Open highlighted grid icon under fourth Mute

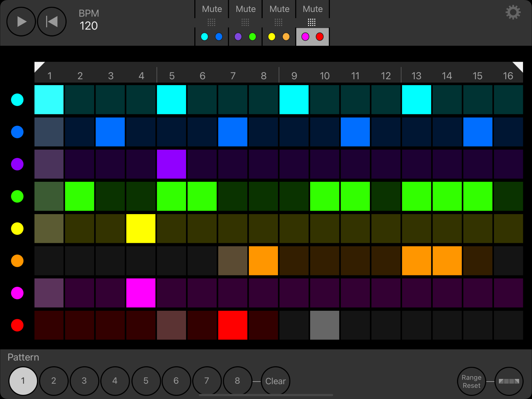click(312, 22)
